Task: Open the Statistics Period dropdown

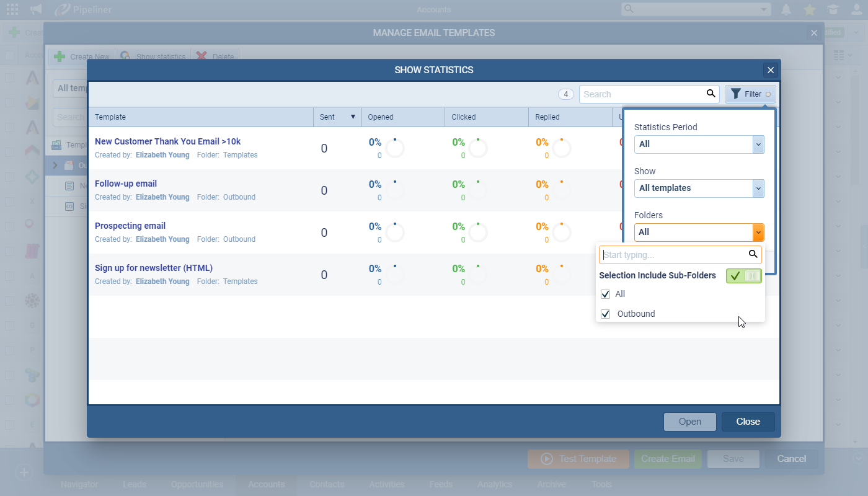Action: tap(699, 144)
